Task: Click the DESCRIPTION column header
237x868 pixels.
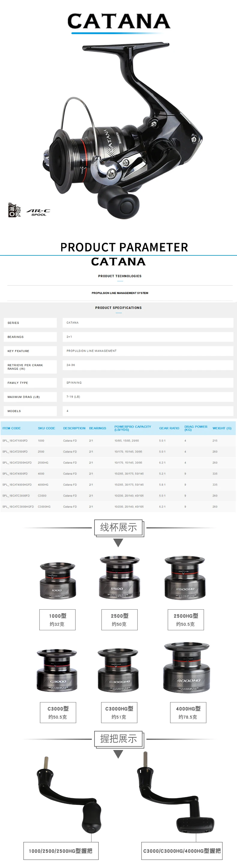Action: (74, 428)
